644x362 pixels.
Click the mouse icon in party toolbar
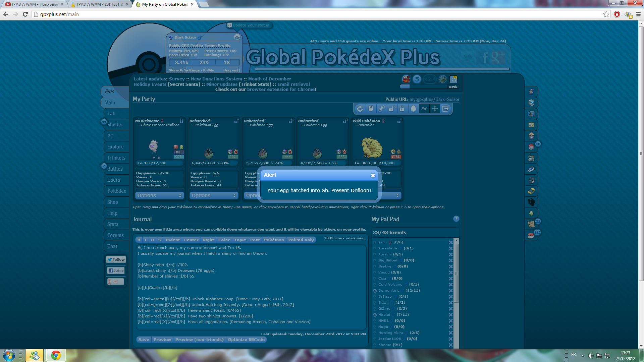371,109
